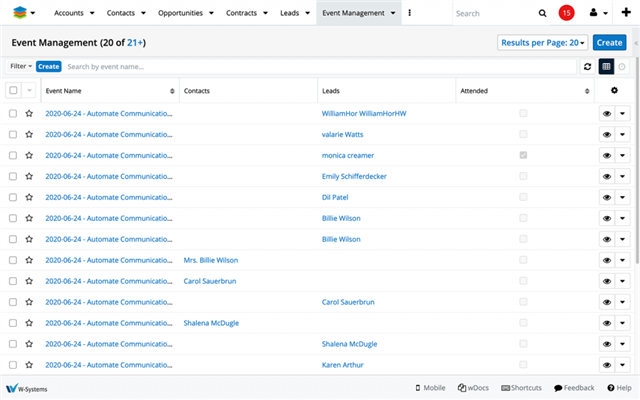The image size is (640, 400).
Task: Open the Karen Arthur lead link
Action: (342, 365)
